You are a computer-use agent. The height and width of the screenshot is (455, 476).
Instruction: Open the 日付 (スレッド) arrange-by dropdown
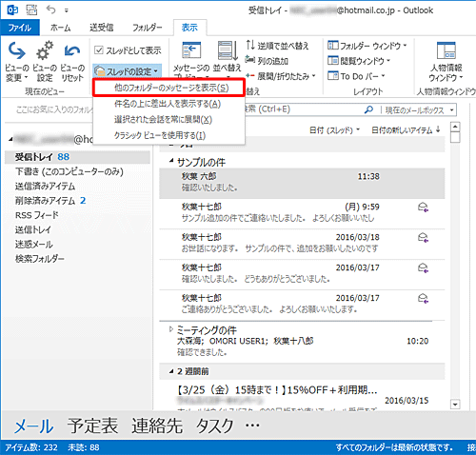click(x=334, y=130)
